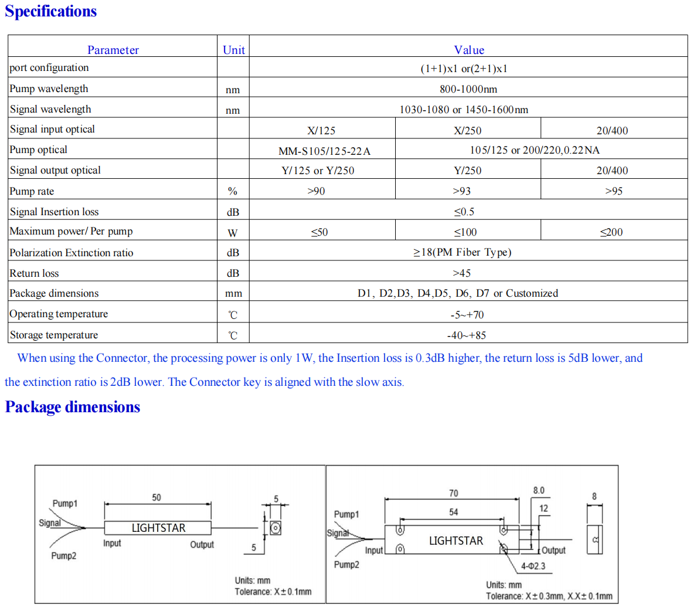Image resolution: width=700 pixels, height=611 pixels.
Task: Click the '≥18(PM Fiber Type)' value
Action: 462,252
